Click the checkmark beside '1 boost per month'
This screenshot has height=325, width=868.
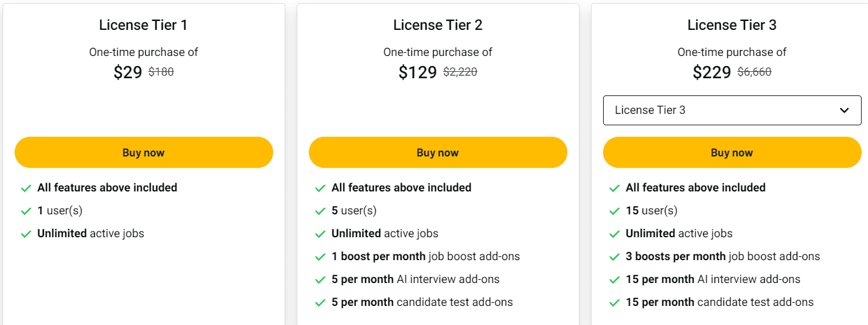(320, 257)
